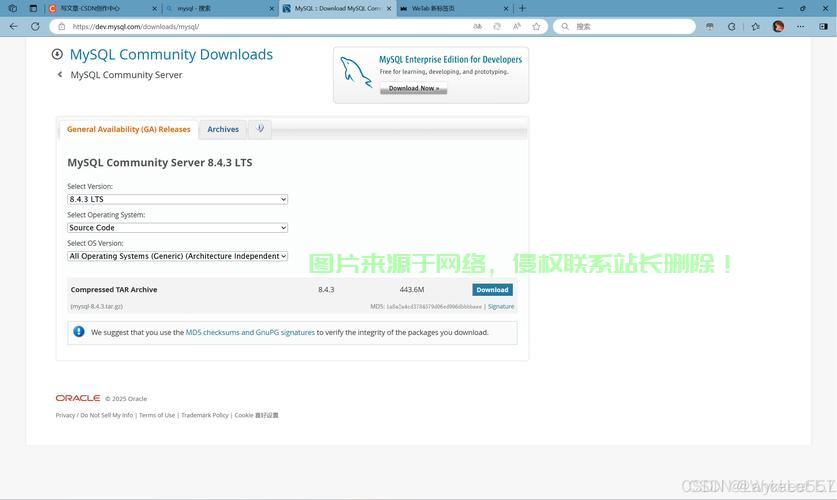Screen dimensions: 837x500
Task: Open the microphone icon tab next to Archives
Action: [260, 129]
